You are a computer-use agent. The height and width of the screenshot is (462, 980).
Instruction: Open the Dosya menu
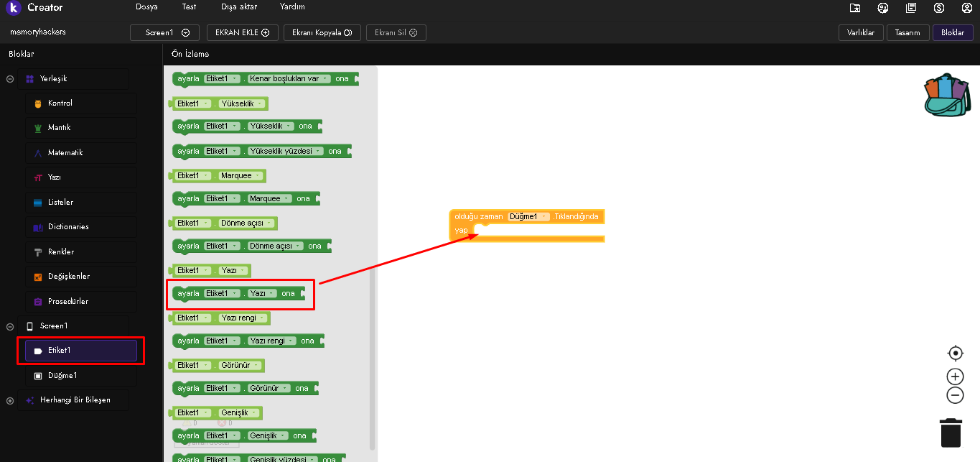tap(147, 7)
